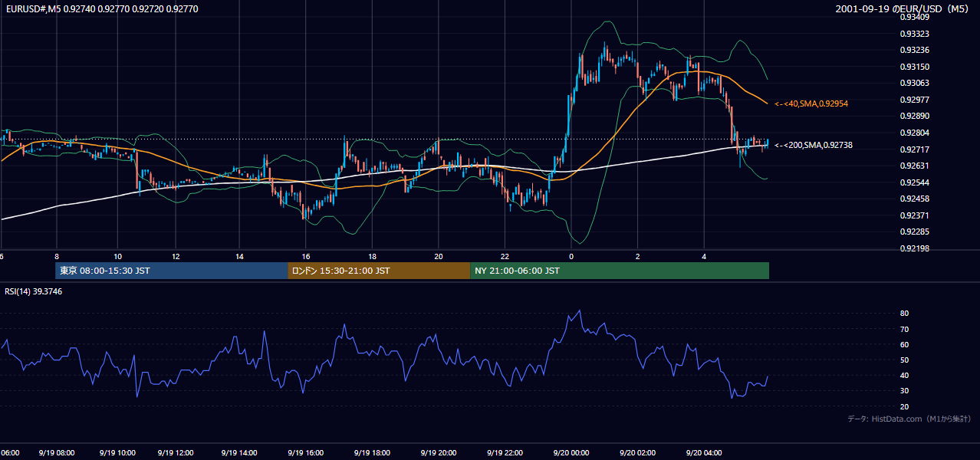The height and width of the screenshot is (460, 980).
Task: Click hour label 10 under price chart
Action: [x=117, y=256]
